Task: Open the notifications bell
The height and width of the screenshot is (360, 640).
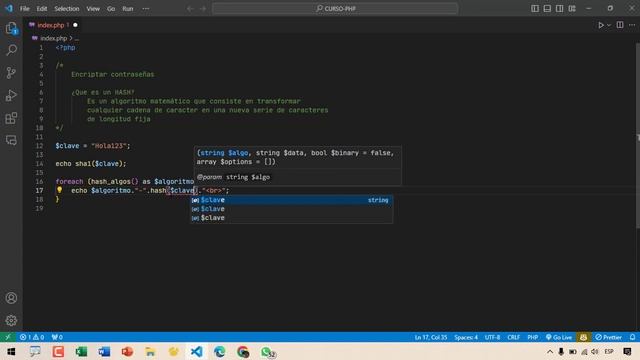Action: pos(632,337)
